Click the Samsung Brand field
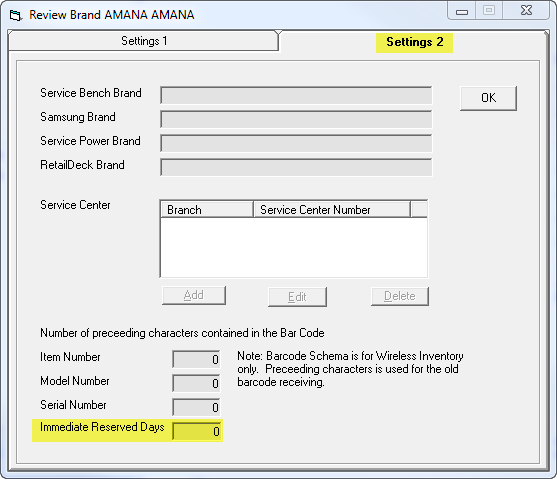 [296, 119]
